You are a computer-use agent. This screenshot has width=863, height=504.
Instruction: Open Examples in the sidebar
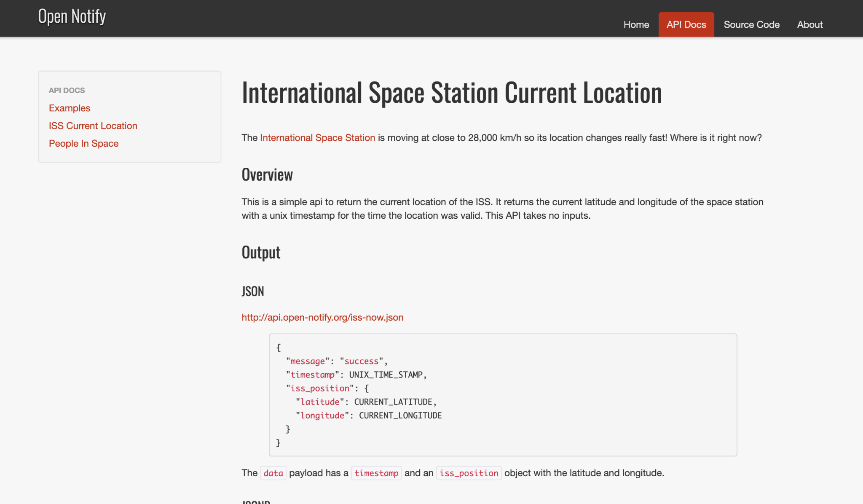click(x=70, y=108)
